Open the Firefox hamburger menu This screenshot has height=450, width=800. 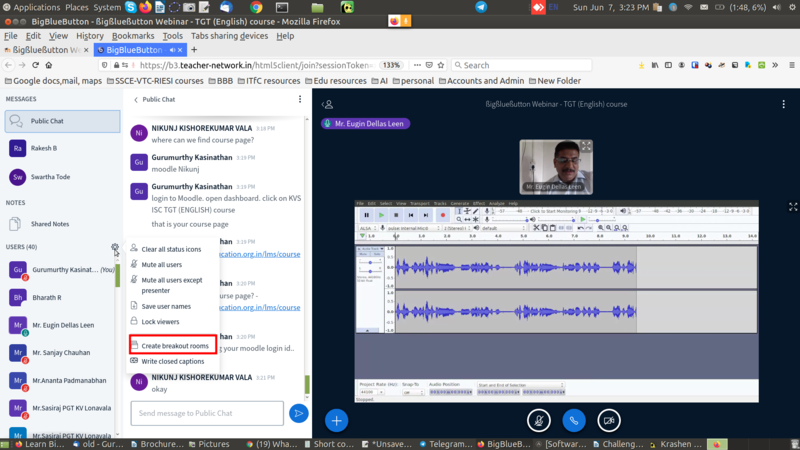(792, 65)
